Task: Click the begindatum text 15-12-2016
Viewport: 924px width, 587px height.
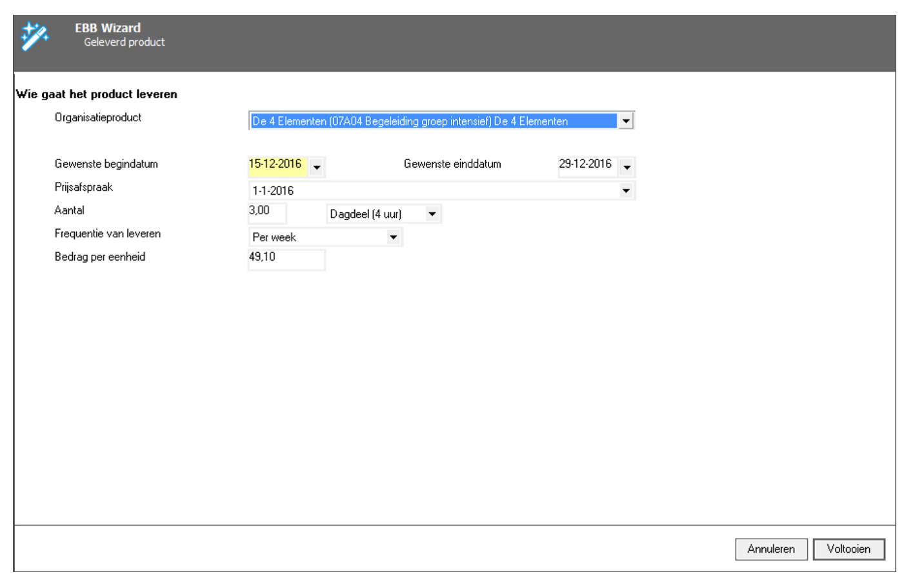Action: (276, 164)
